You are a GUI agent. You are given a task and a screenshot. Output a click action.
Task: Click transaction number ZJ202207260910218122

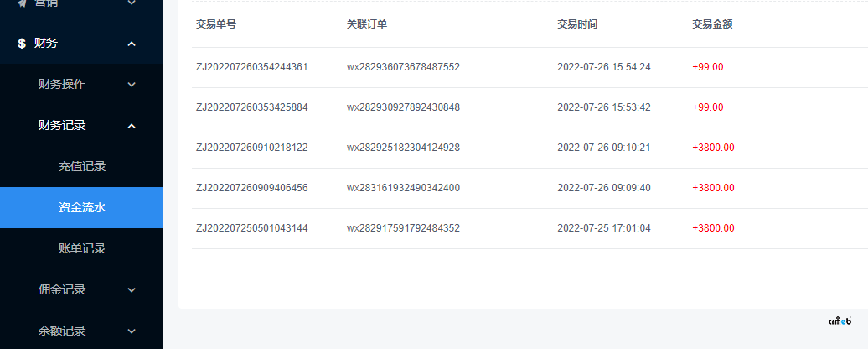(x=252, y=148)
